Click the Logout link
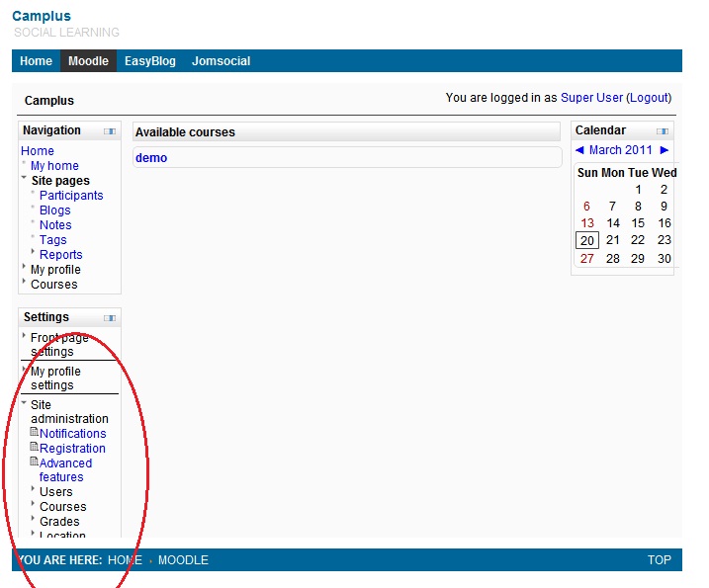This screenshot has height=588, width=709. 649,98
